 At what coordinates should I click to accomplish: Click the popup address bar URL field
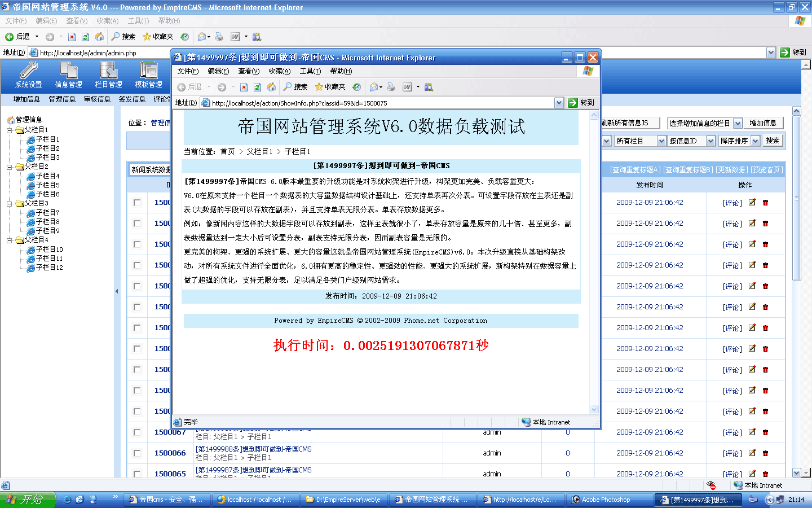pos(378,103)
